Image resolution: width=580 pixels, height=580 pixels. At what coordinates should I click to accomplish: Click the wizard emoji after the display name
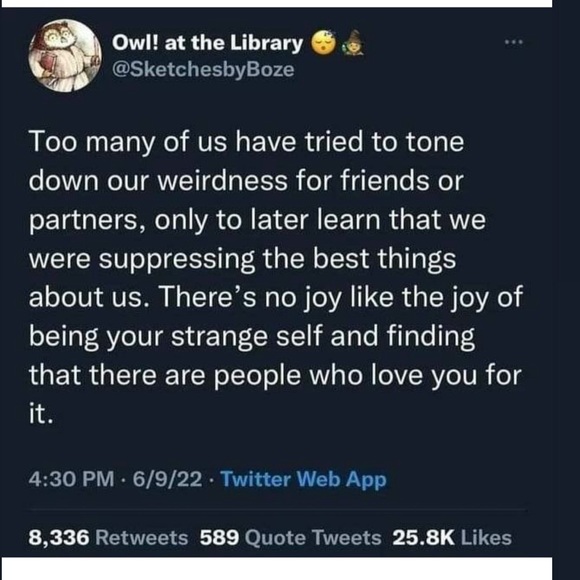point(354,43)
